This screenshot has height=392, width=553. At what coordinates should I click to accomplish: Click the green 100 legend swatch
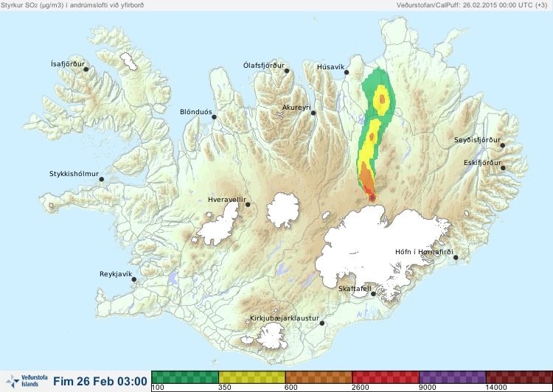(x=185, y=377)
